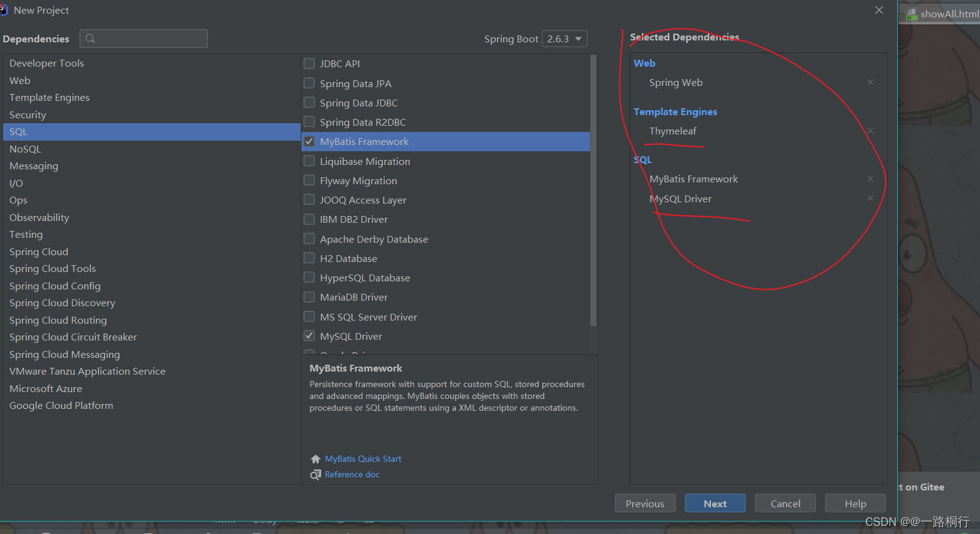The height and width of the screenshot is (534, 980).
Task: Uncheck MyBatis Framework checkbox
Action: 309,141
